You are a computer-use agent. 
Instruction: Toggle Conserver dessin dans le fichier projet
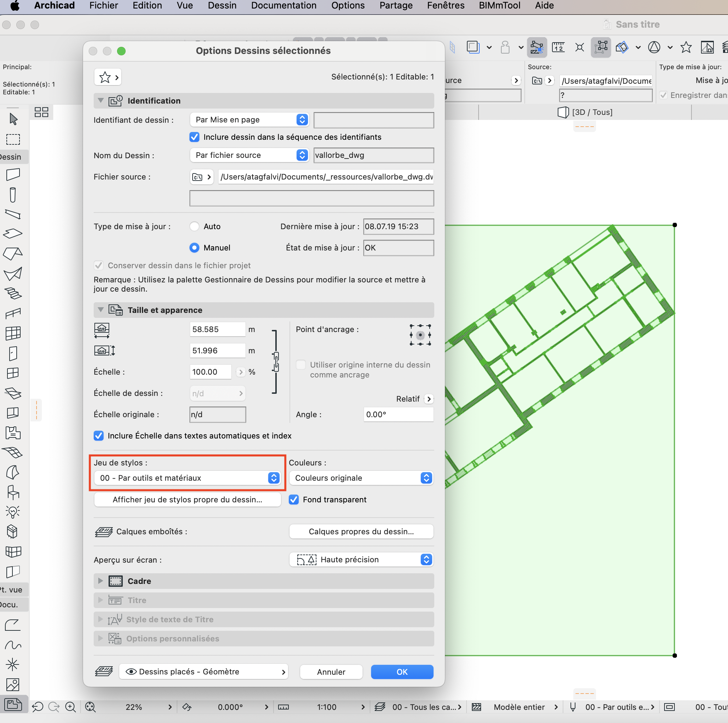coord(99,265)
